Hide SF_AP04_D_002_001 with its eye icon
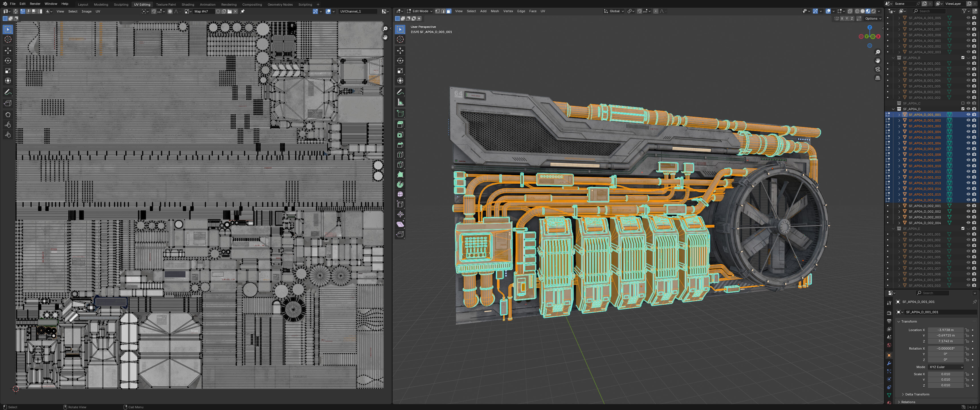 pos(968,206)
